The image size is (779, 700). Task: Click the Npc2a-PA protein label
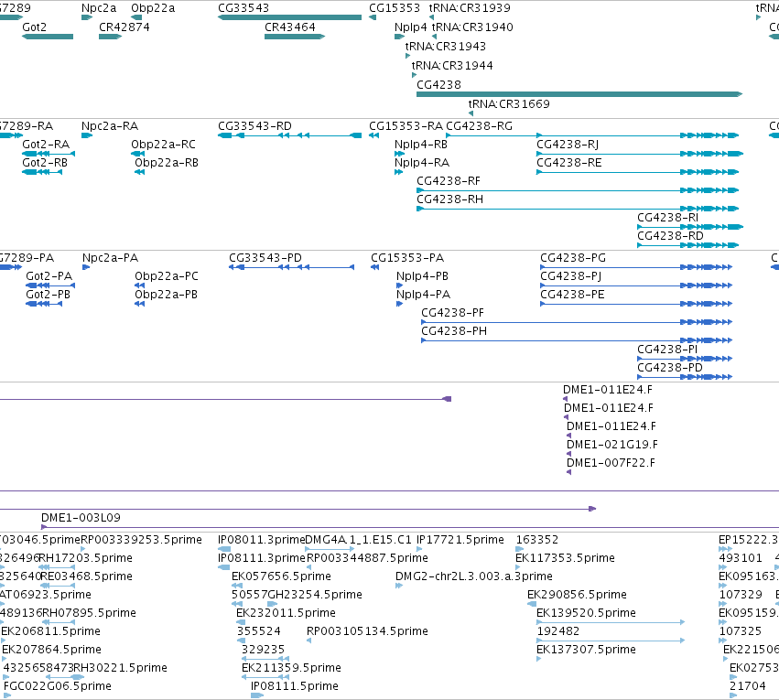click(110, 258)
